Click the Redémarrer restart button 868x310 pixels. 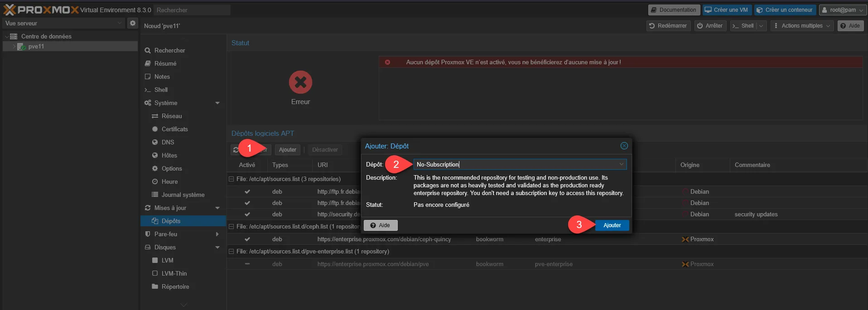[668, 26]
